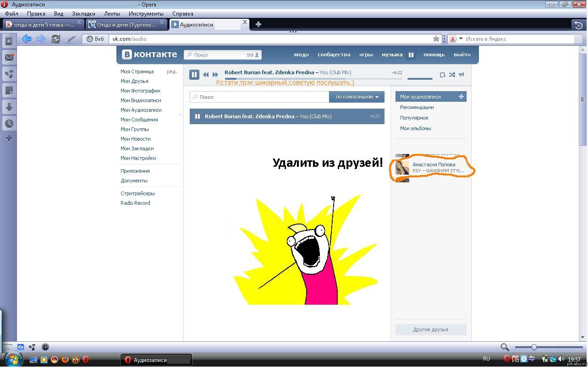Open музыка in the VK header

point(392,55)
